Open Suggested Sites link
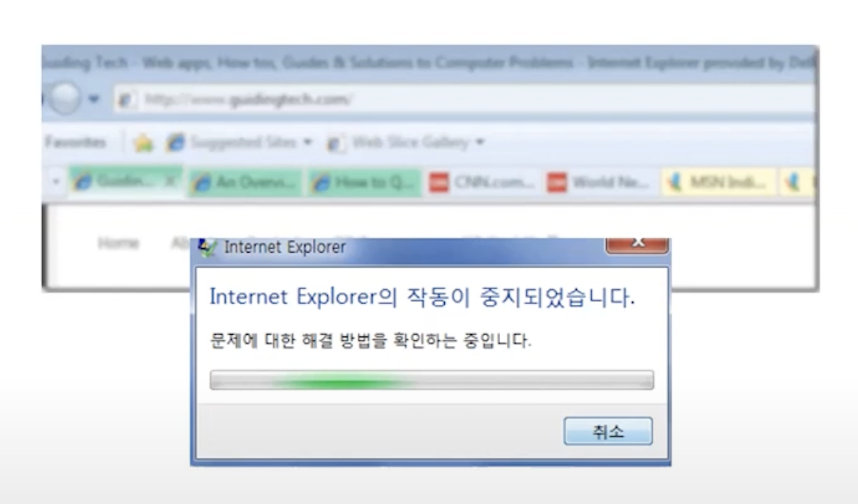The image size is (858, 504). 243,142
